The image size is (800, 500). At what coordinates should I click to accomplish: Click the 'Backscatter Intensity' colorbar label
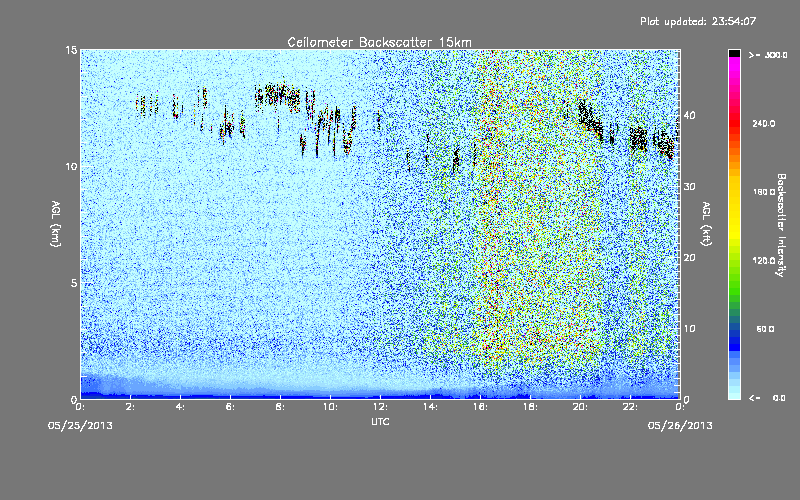(781, 225)
